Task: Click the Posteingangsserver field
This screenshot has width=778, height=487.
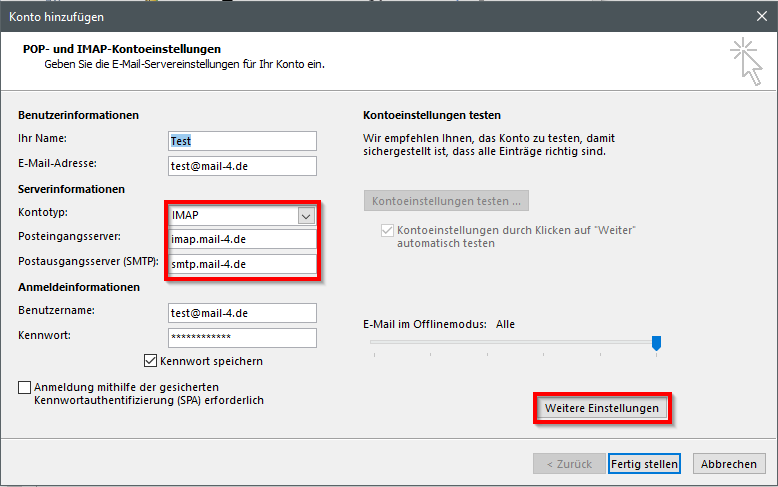Action: 243,240
